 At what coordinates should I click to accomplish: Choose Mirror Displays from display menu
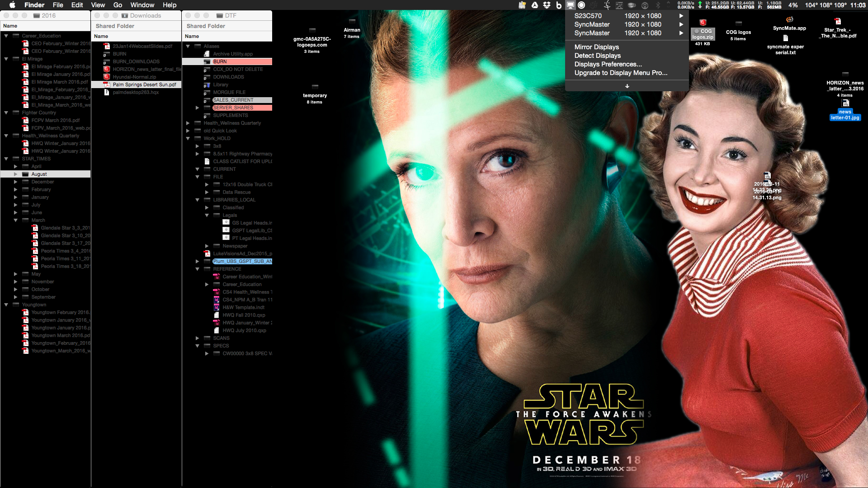point(627,47)
